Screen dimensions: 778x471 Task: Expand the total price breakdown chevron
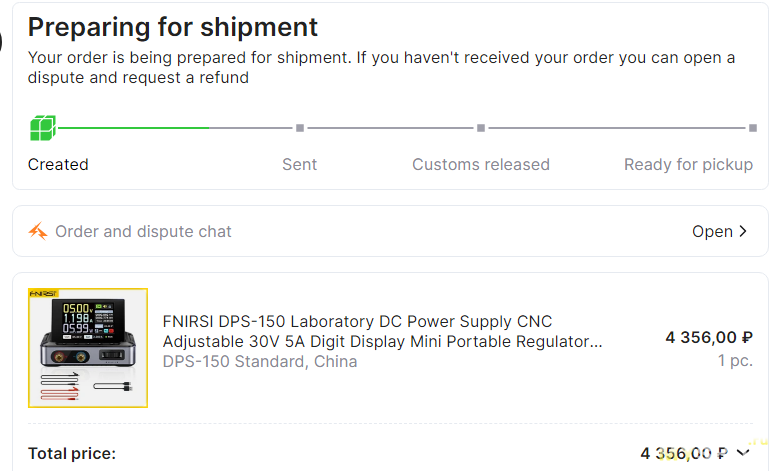pos(743,453)
